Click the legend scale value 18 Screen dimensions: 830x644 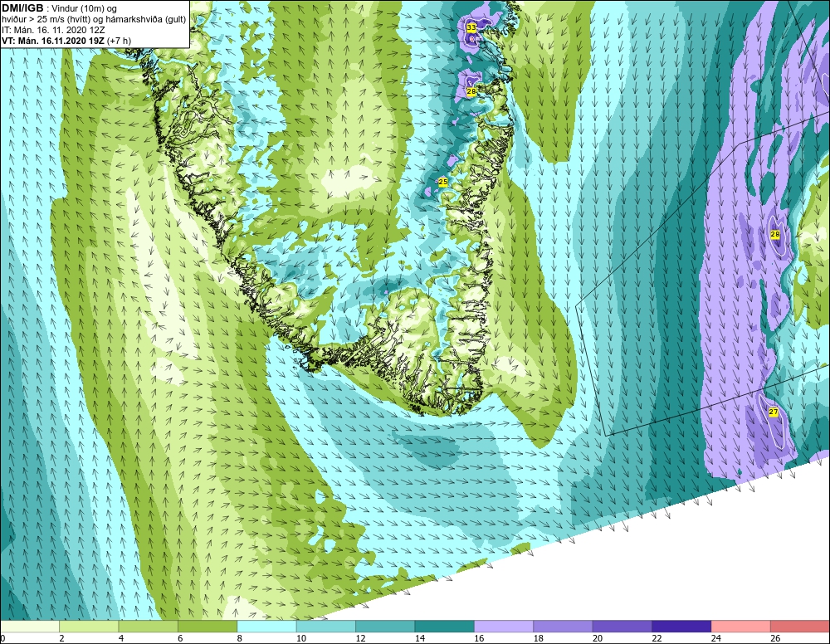tap(539, 638)
